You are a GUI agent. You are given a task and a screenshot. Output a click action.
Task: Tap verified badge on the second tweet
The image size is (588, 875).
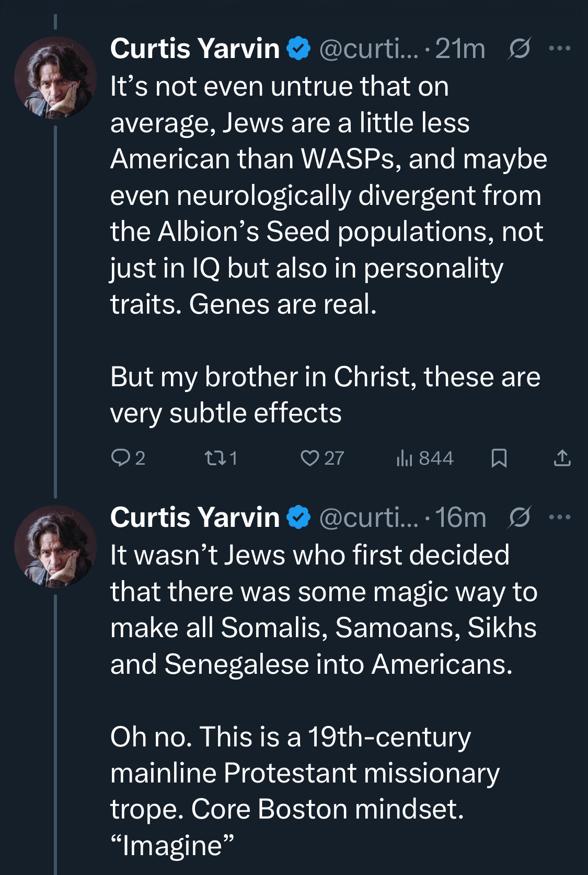(x=299, y=517)
